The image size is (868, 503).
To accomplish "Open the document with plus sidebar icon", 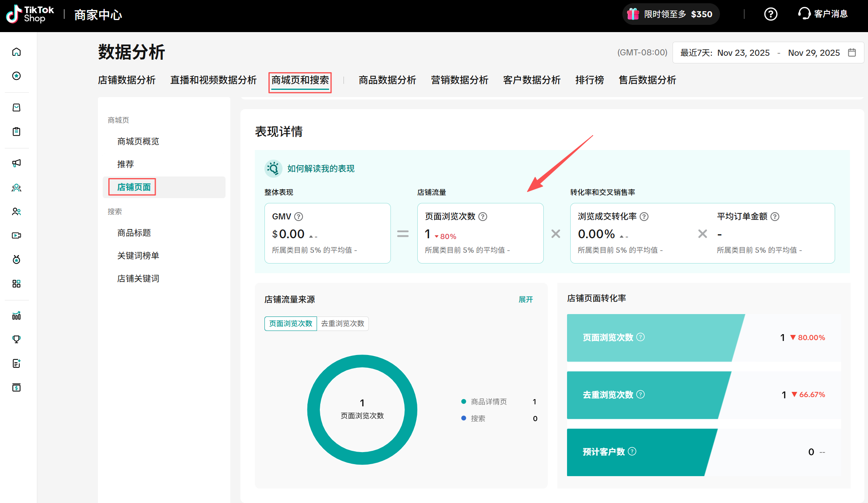I will point(16,363).
